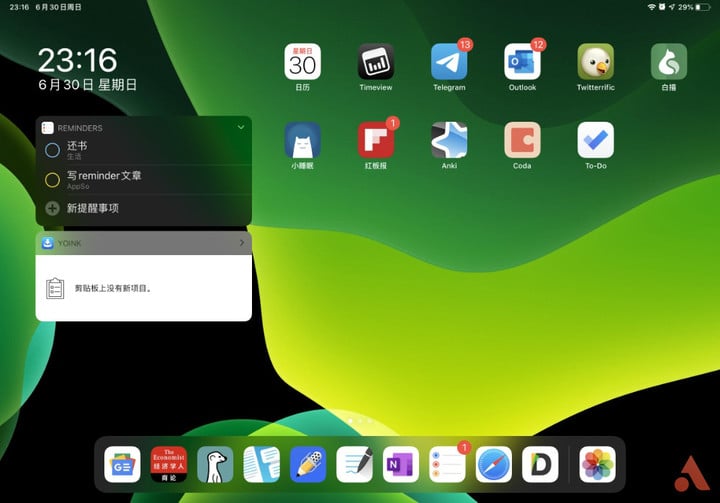Tap the Reminders widget header icon
Viewport: 720px width, 503px height.
point(47,128)
